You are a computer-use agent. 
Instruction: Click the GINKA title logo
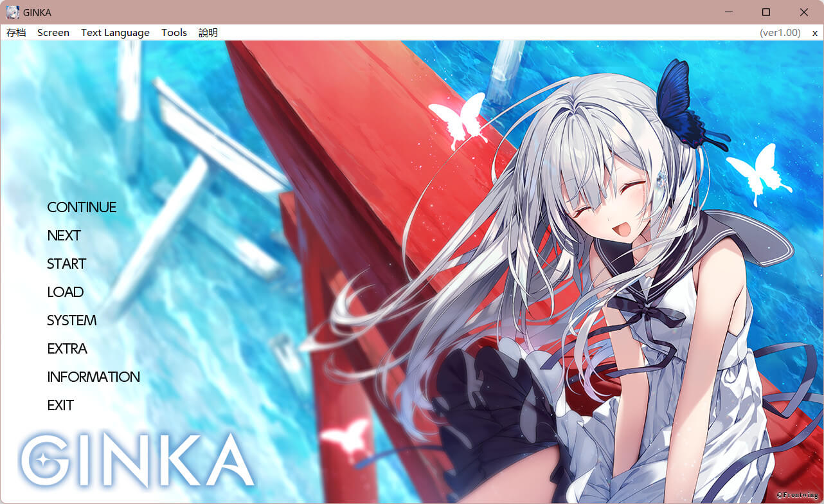point(138,460)
